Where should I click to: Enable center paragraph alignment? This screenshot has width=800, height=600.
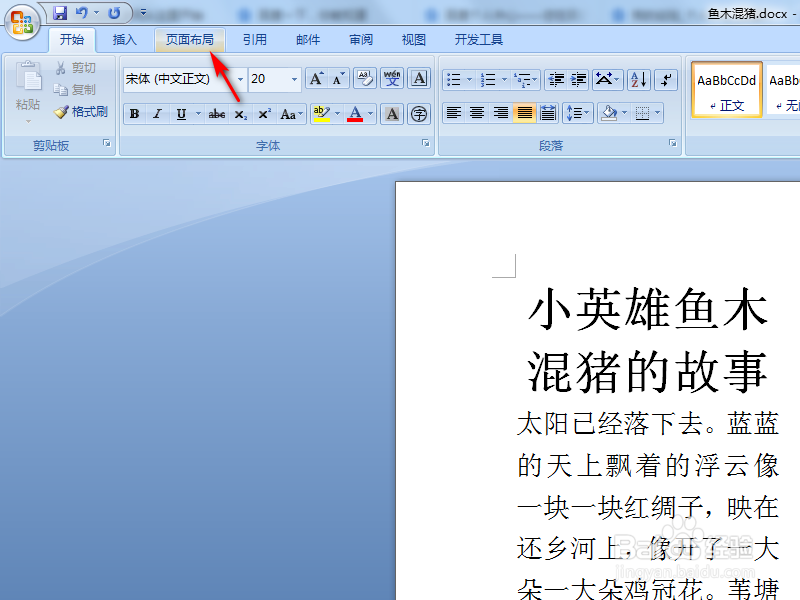pos(478,113)
